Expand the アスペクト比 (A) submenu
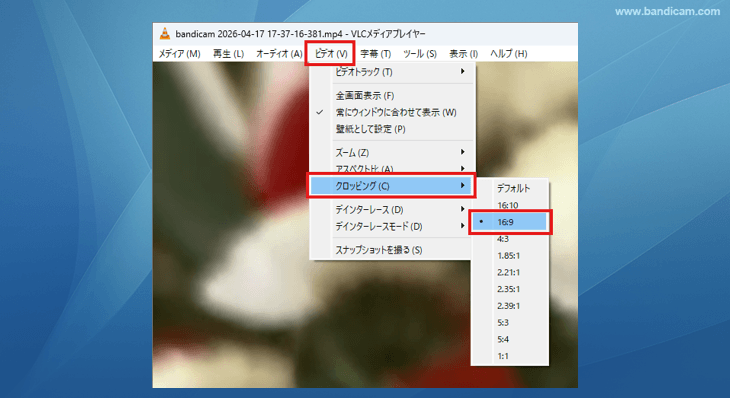 392,168
